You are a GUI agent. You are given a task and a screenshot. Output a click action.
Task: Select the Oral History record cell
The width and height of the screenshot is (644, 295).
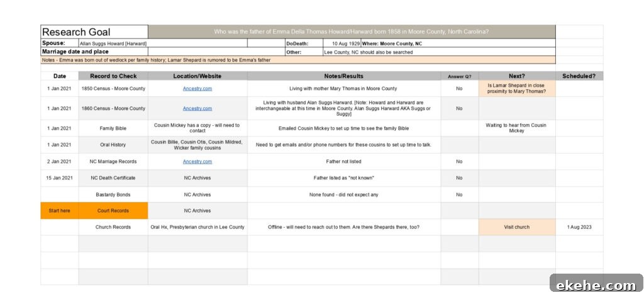[x=113, y=145]
